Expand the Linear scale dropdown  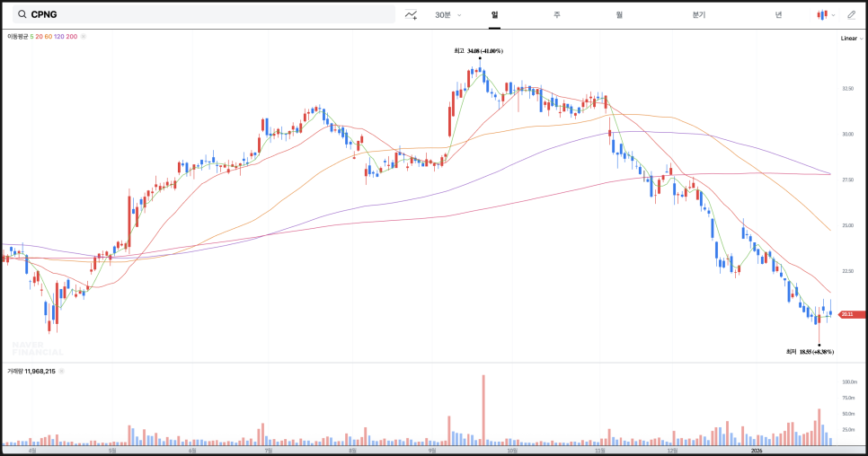coord(850,39)
